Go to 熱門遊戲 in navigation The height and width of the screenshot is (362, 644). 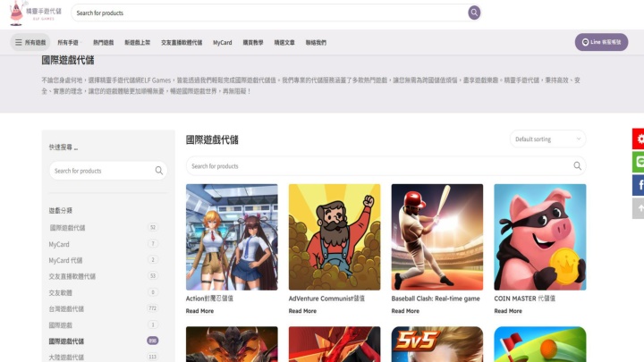[x=103, y=42]
